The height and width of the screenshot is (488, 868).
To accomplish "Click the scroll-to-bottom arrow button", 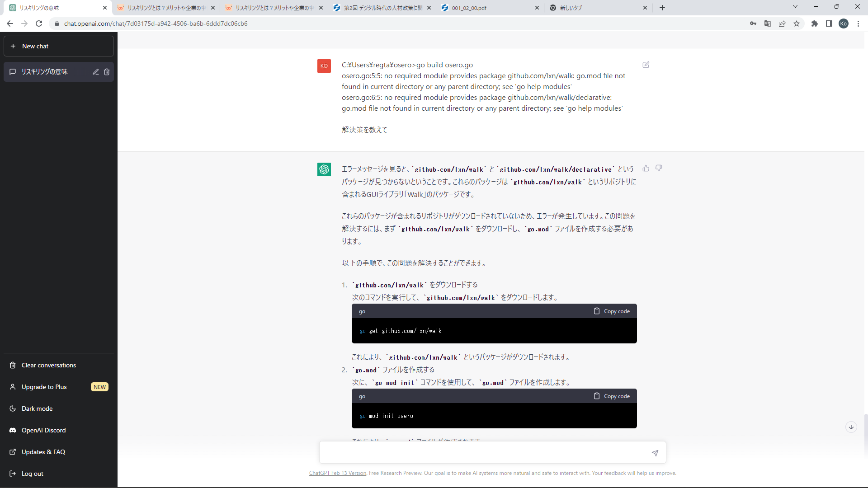I will click(x=851, y=427).
